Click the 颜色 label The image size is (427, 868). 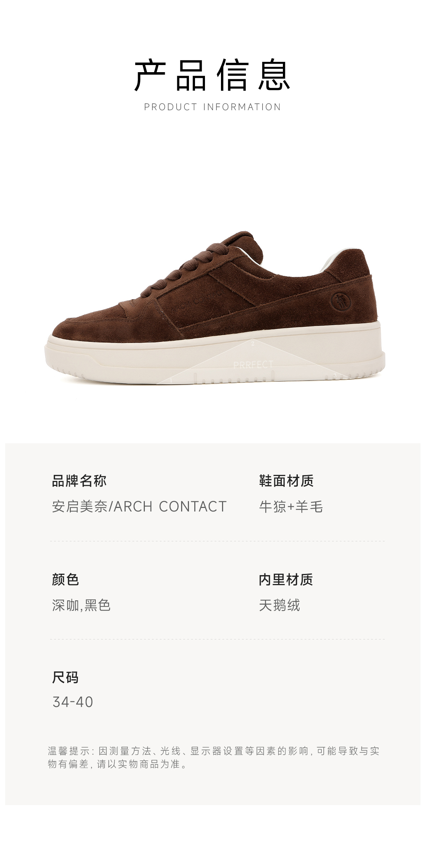(x=65, y=579)
